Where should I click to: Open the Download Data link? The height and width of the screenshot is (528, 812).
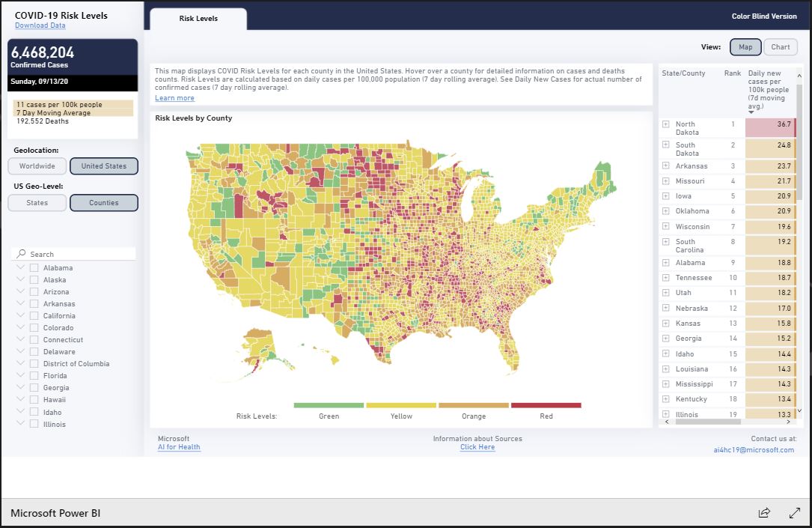pyautogui.click(x=40, y=25)
